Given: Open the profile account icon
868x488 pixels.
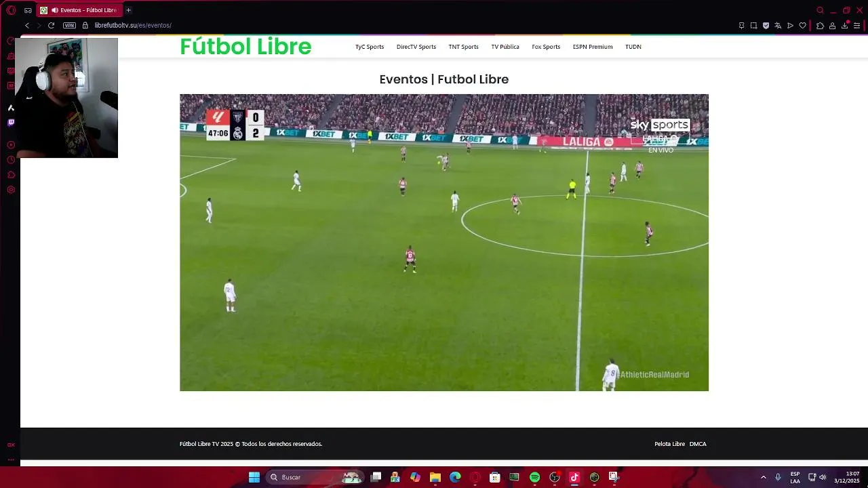Looking at the screenshot, I should (x=832, y=26).
